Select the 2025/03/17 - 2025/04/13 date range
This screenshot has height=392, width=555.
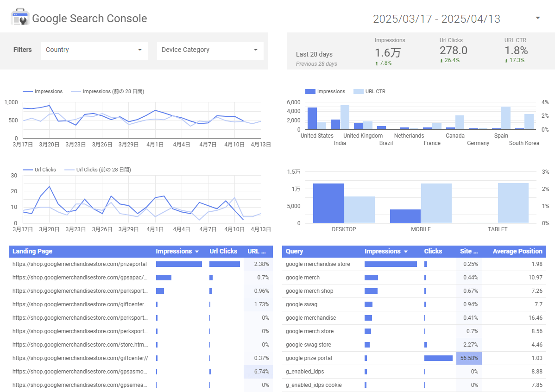436,19
